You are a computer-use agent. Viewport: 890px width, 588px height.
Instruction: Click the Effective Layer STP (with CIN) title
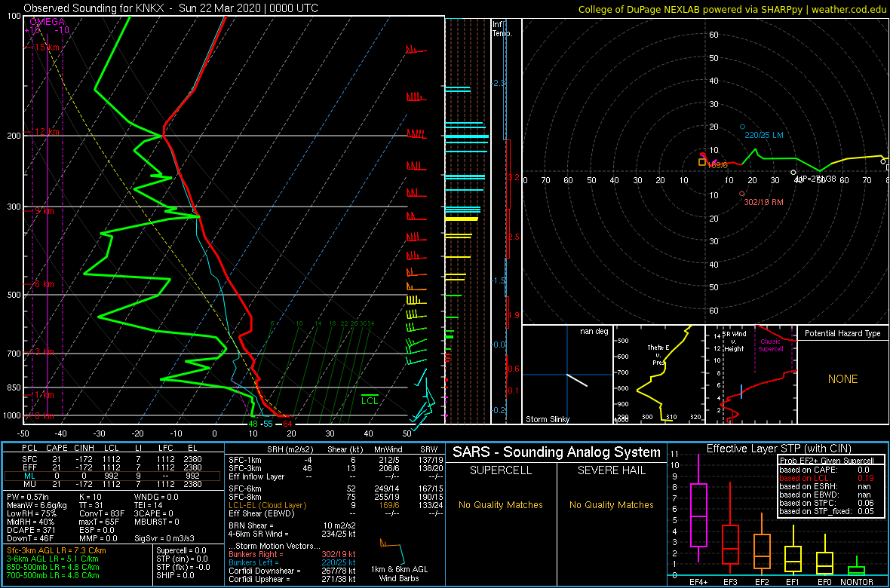click(778, 449)
